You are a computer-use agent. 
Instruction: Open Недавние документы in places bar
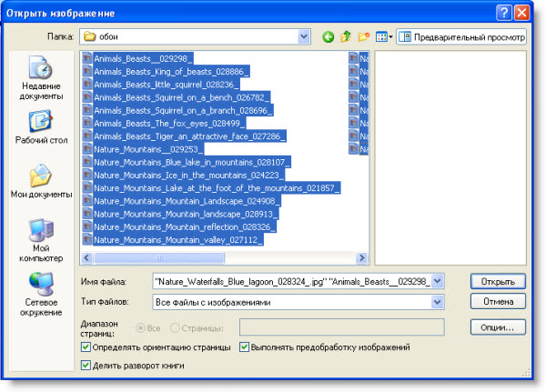(41, 78)
